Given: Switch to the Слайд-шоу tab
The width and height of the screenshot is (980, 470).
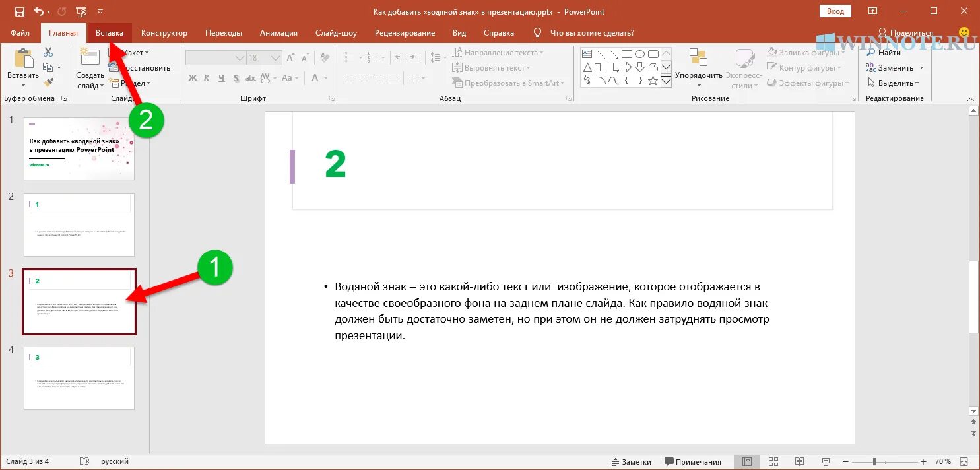Looking at the screenshot, I should coord(336,33).
